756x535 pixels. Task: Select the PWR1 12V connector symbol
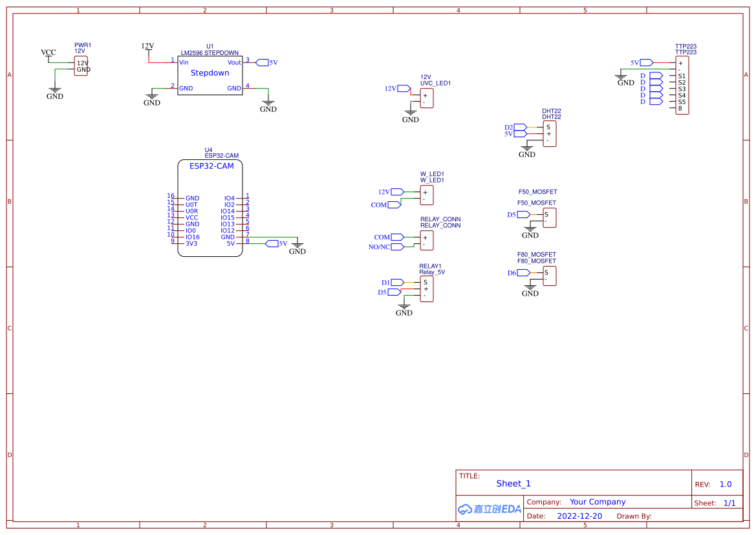80,66
